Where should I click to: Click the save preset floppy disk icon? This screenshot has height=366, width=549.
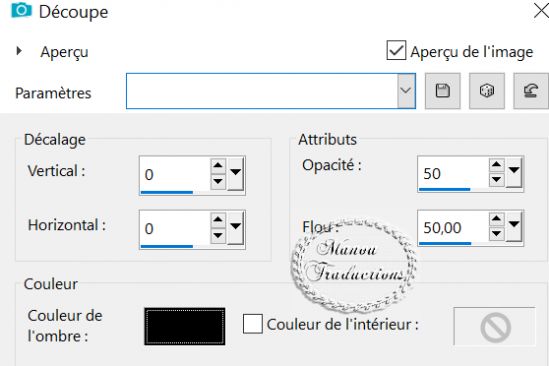(443, 91)
